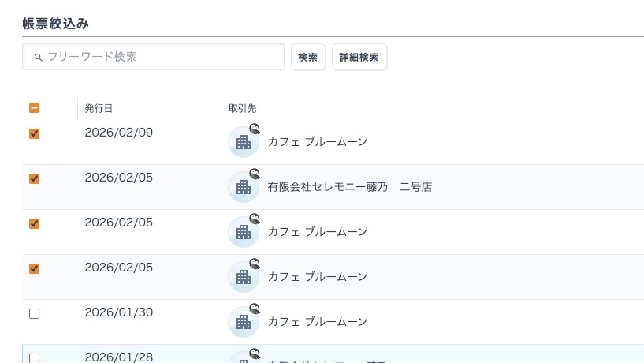Uncheck the 2026/02/09 カフェ ブルームーン row checkbox
Viewport: 644px width, 363px height.
click(x=34, y=133)
